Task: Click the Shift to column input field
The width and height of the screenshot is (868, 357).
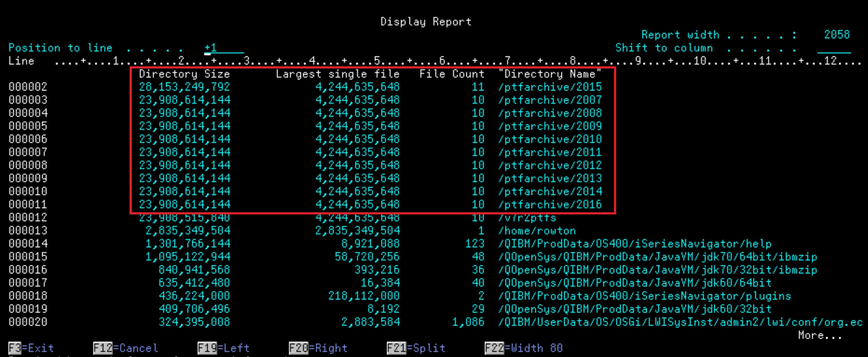Action: click(x=834, y=48)
